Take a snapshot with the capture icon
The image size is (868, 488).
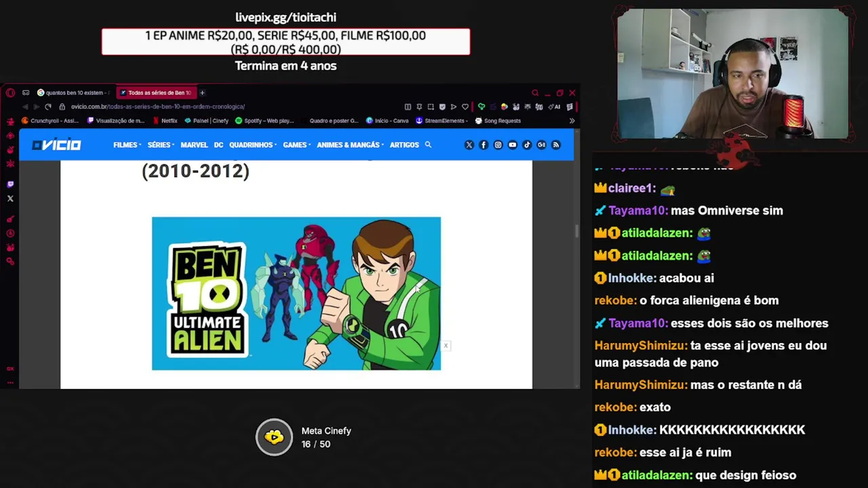[x=431, y=106]
